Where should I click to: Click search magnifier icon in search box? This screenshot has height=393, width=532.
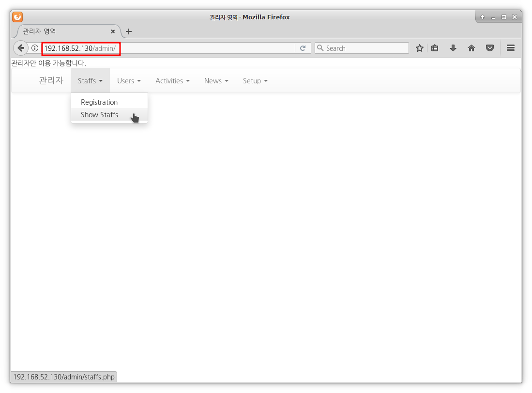click(320, 48)
